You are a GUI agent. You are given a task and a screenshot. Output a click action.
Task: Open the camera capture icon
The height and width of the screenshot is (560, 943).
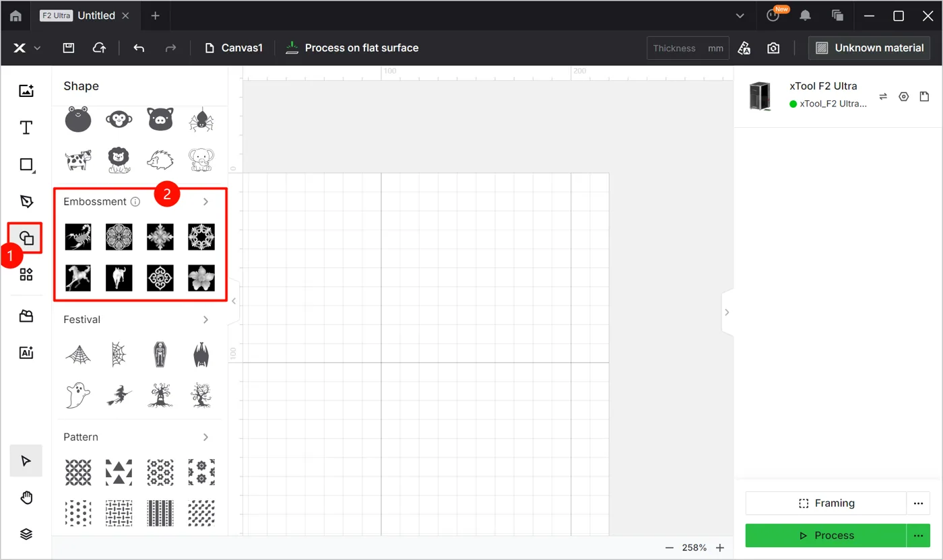pos(773,48)
